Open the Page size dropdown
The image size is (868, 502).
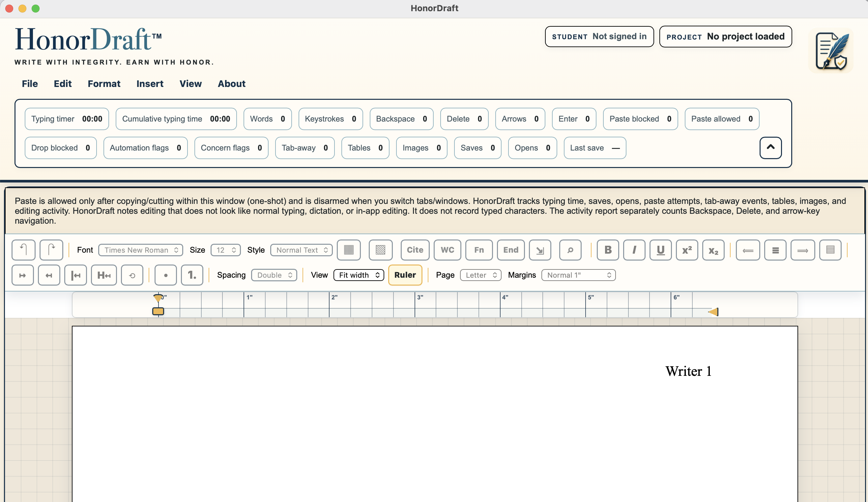(480, 275)
